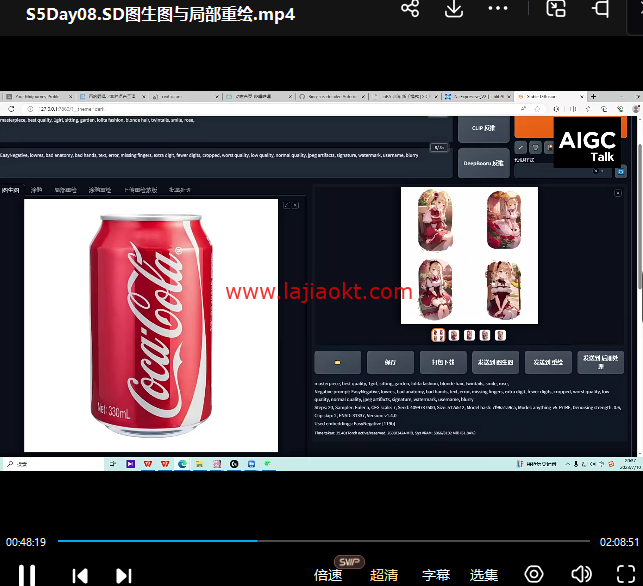Click the Windows taskbar search box

[53, 464]
